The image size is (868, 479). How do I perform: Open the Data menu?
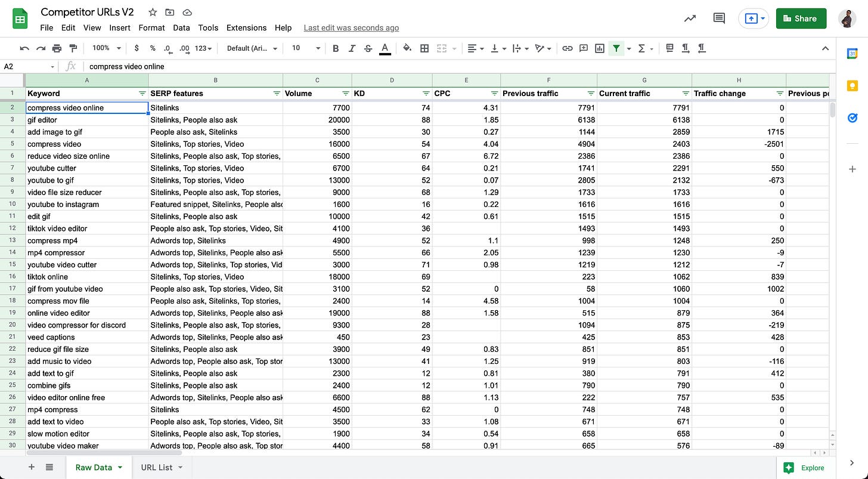(x=181, y=27)
